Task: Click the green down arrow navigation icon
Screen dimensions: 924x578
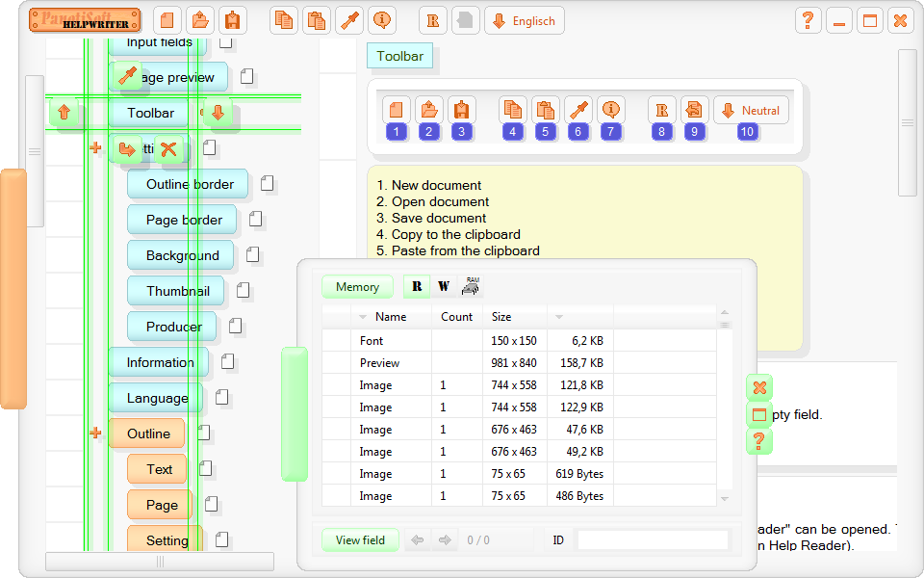Action: (x=218, y=115)
